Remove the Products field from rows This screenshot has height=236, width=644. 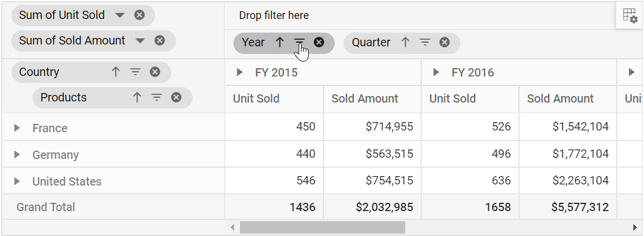coord(176,97)
